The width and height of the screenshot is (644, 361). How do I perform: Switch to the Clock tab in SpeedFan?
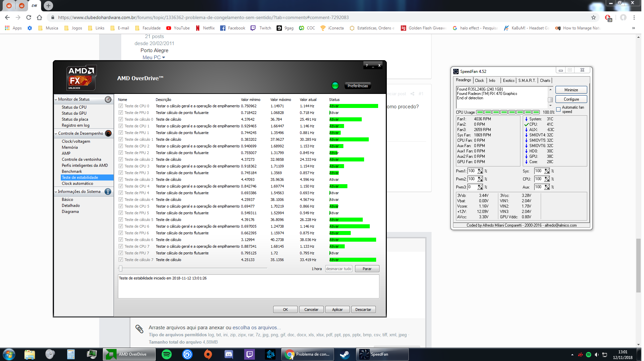click(479, 81)
